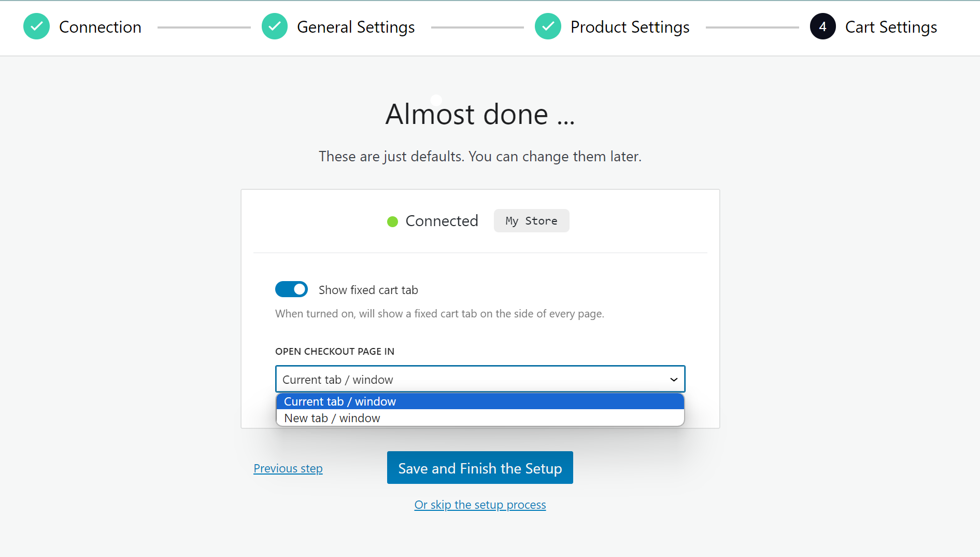Click 'Or skip the setup process'
Viewport: 980px width, 557px height.
pos(480,505)
